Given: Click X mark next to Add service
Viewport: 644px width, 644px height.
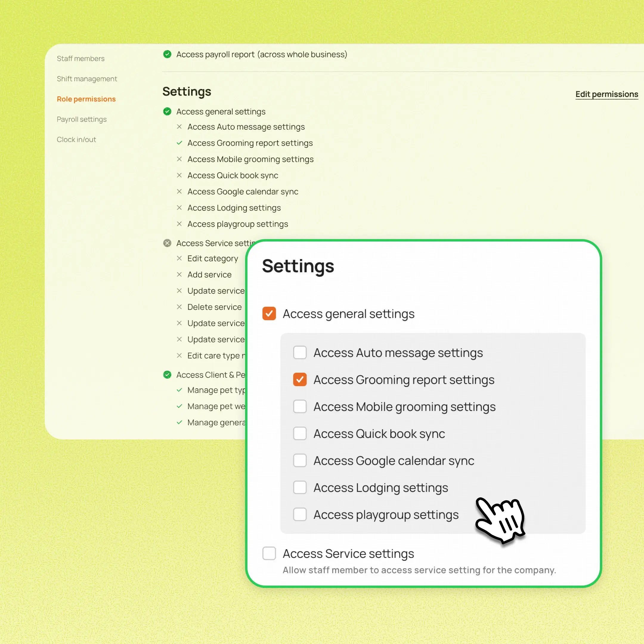Looking at the screenshot, I should pyautogui.click(x=179, y=274).
